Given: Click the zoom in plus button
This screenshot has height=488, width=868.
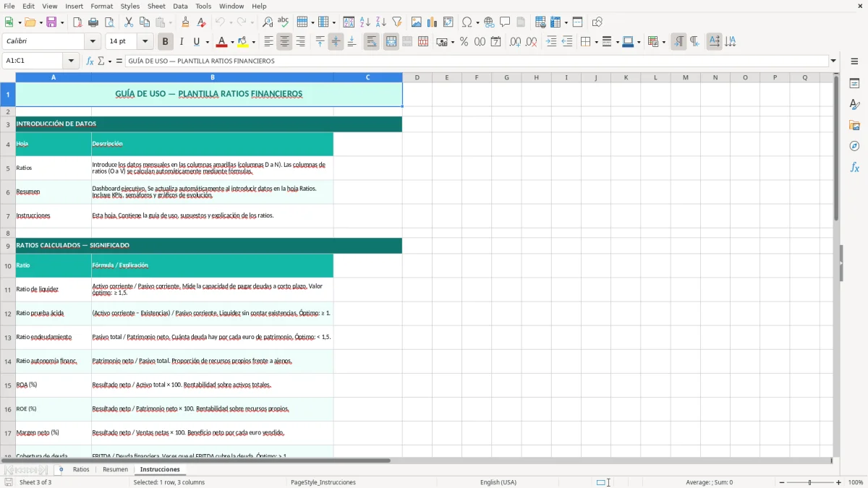Looking at the screenshot, I should pos(839,482).
